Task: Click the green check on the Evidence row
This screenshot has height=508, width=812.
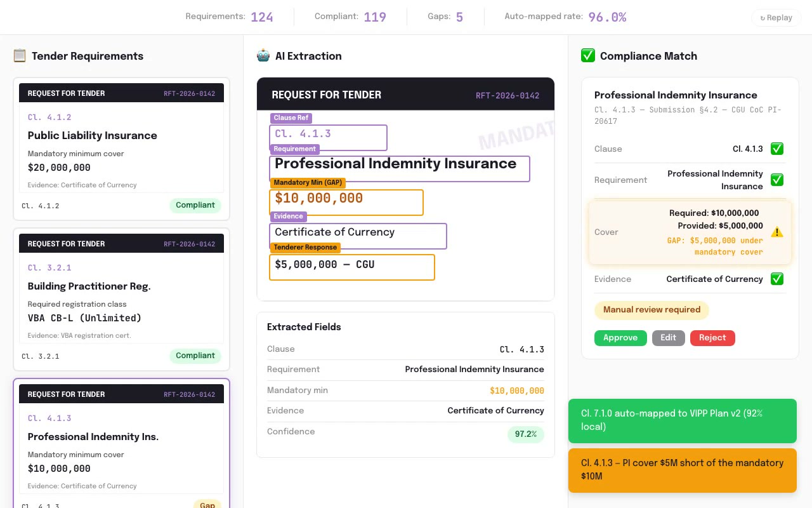Action: (777, 279)
